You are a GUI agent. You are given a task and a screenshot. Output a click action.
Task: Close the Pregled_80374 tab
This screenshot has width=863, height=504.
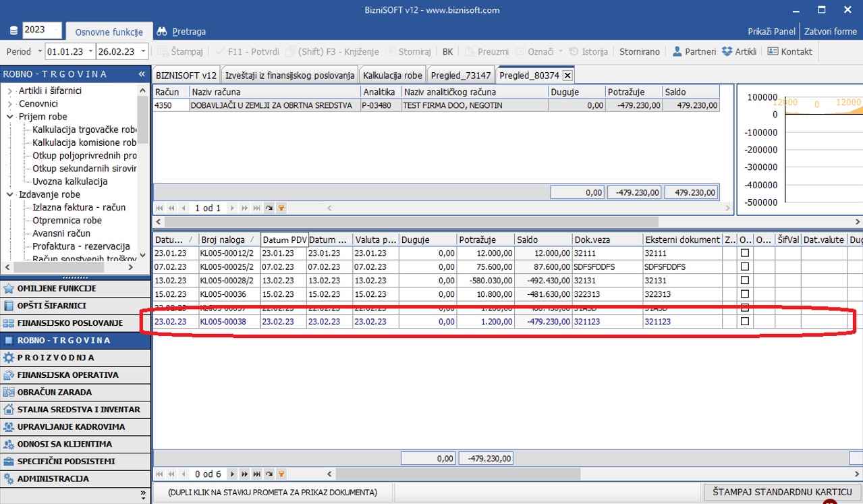tap(567, 76)
